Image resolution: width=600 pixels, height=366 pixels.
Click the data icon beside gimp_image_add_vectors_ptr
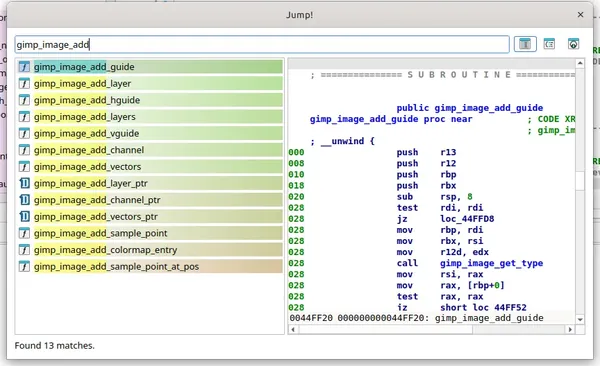click(x=24, y=217)
